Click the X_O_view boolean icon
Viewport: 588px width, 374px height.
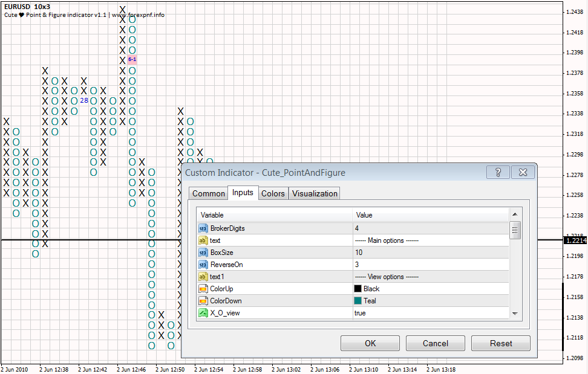(x=203, y=313)
